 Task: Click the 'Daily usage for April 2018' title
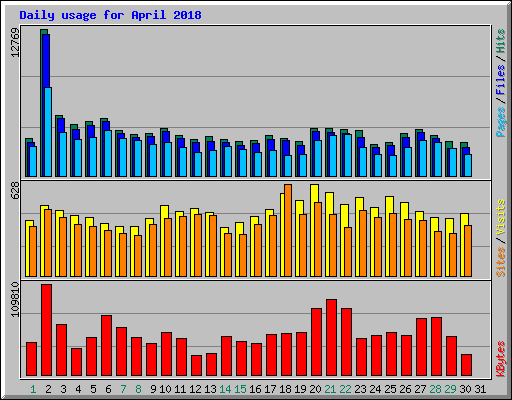110,15
